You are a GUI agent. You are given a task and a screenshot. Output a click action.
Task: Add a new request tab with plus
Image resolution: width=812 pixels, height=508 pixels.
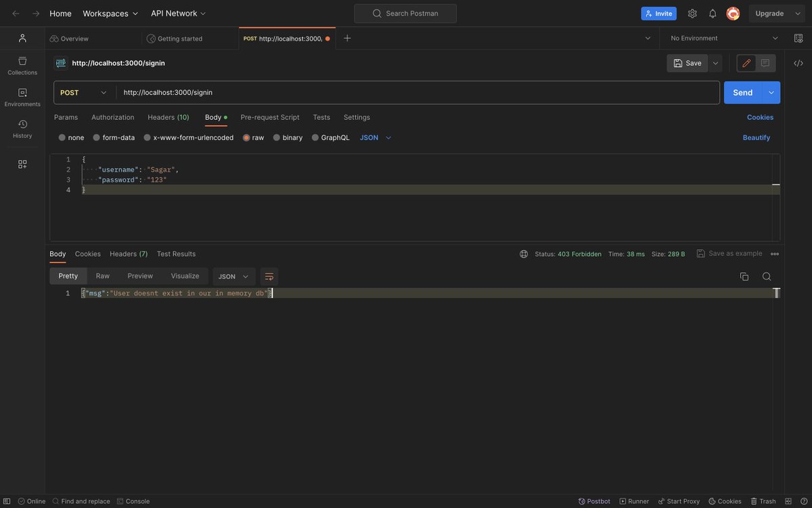(x=347, y=38)
